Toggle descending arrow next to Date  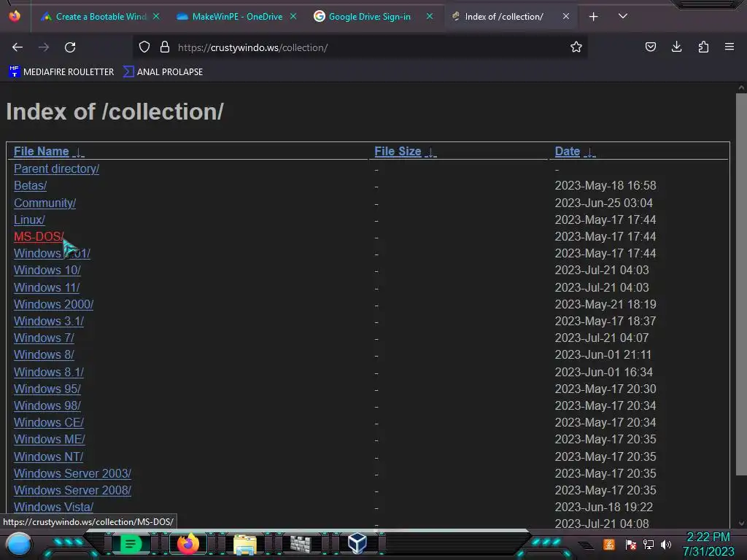click(x=589, y=152)
